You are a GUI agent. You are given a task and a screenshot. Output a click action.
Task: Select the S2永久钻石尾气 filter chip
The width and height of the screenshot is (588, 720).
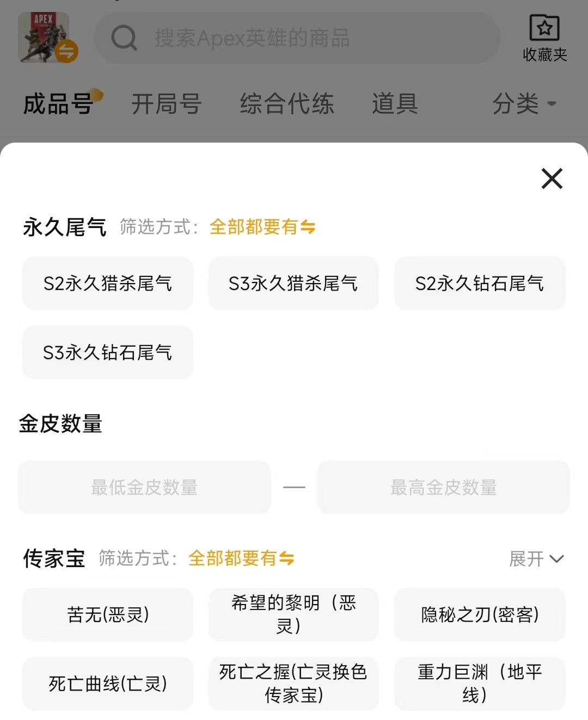tap(480, 284)
